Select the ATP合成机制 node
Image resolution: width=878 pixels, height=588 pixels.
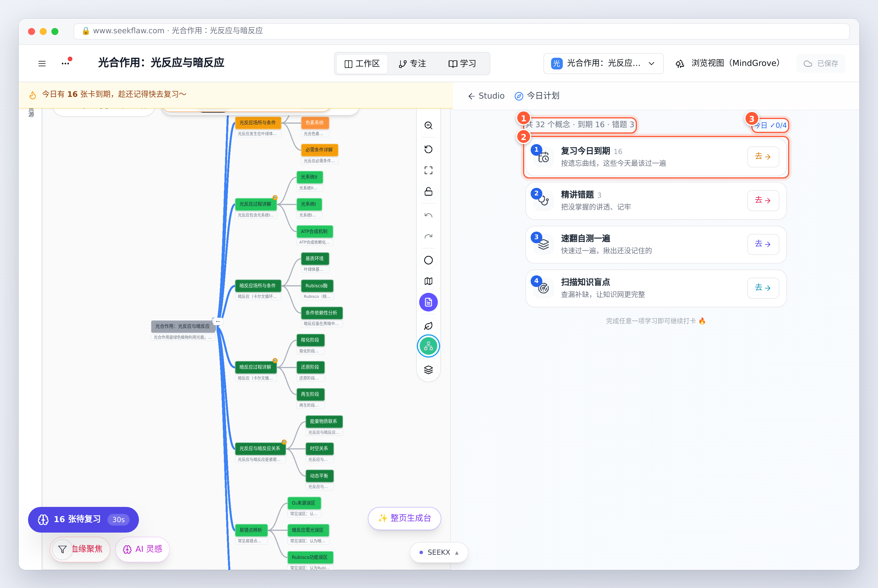point(314,232)
